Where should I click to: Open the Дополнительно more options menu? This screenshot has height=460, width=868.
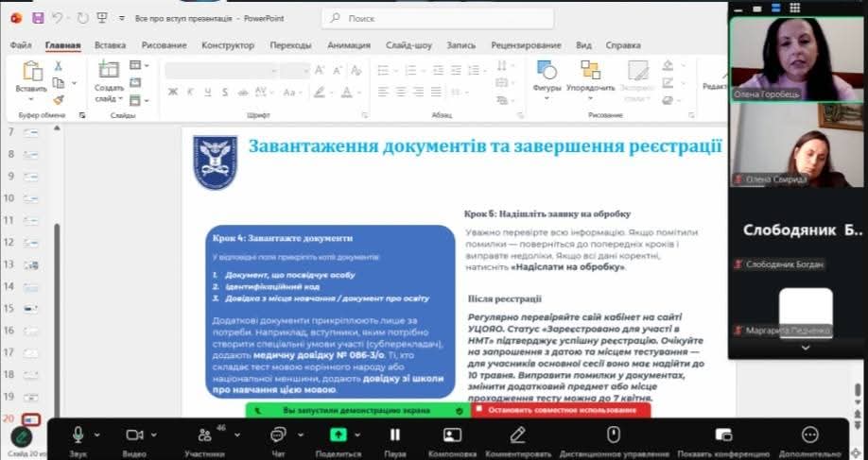click(809, 434)
